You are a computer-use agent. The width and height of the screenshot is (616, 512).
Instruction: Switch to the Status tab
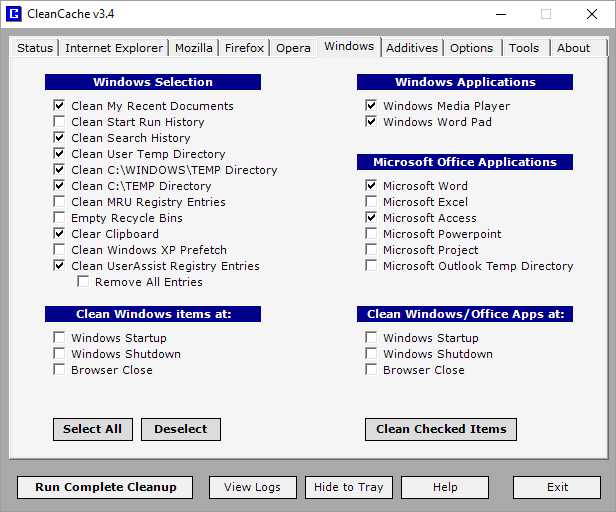[x=35, y=48]
